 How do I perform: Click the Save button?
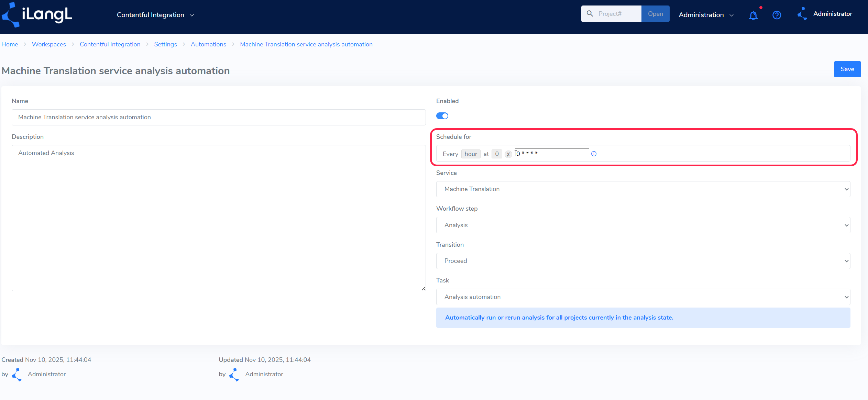tap(847, 69)
